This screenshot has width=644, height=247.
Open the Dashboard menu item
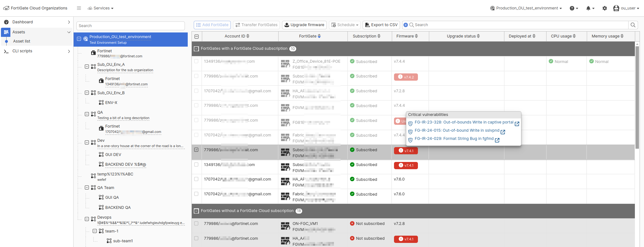tap(37, 22)
